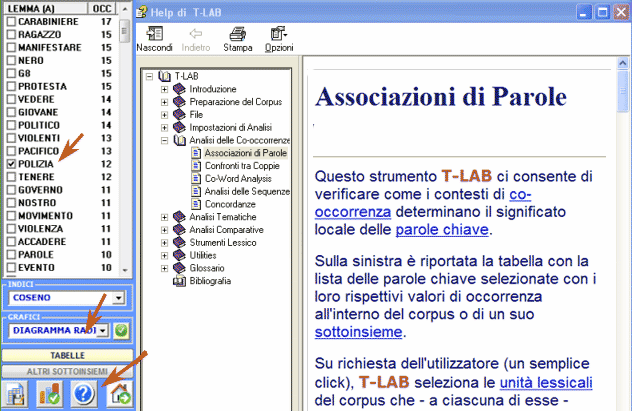Image resolution: width=632 pixels, height=411 pixels.
Task: Click the Glossario book icon
Action: point(179,268)
